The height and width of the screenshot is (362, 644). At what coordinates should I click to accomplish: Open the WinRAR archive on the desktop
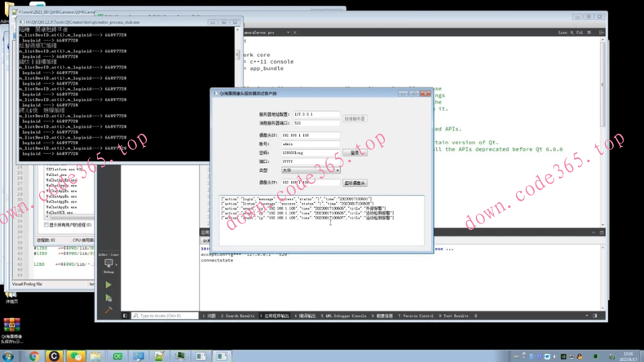pyautogui.click(x=11, y=326)
